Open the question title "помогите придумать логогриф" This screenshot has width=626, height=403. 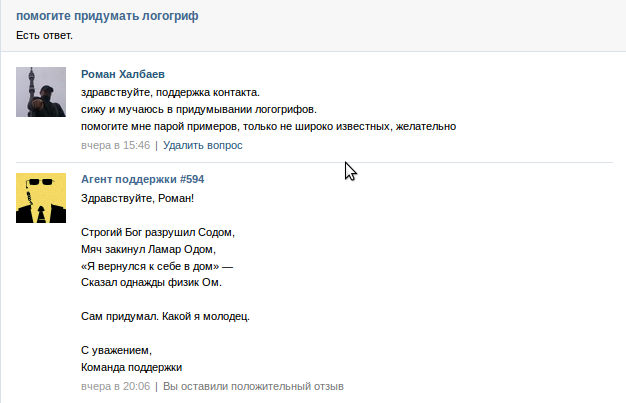point(107,16)
